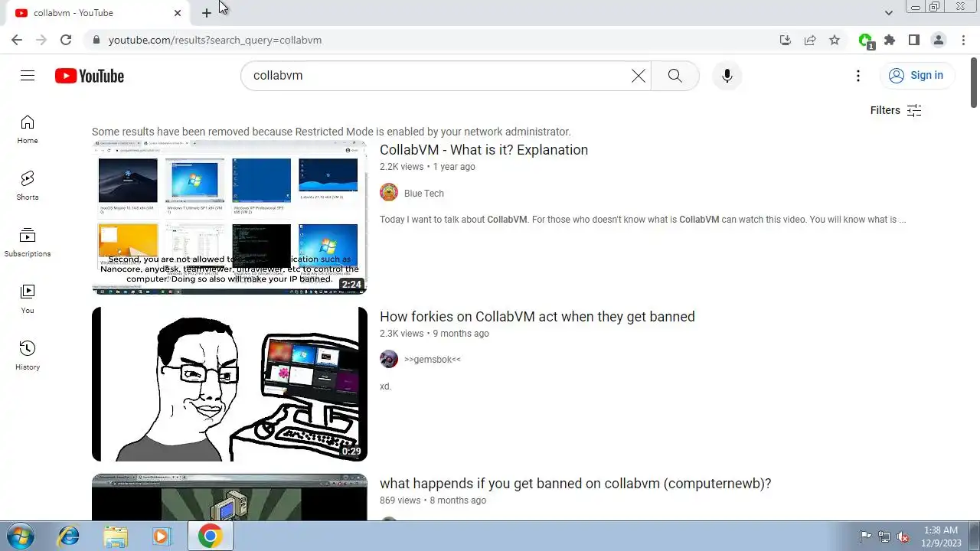Screen dimensions: 980x551
Task: Open the Home sidebar item
Action: coord(28,129)
